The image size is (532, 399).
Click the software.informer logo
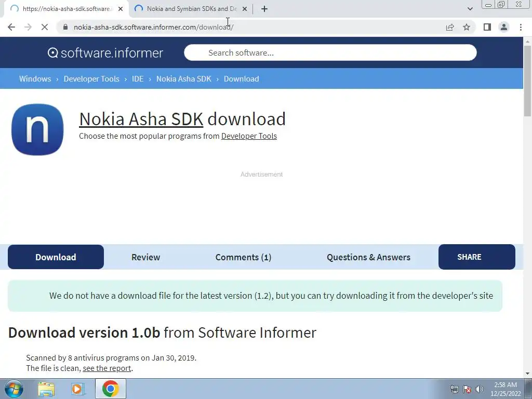tap(105, 52)
